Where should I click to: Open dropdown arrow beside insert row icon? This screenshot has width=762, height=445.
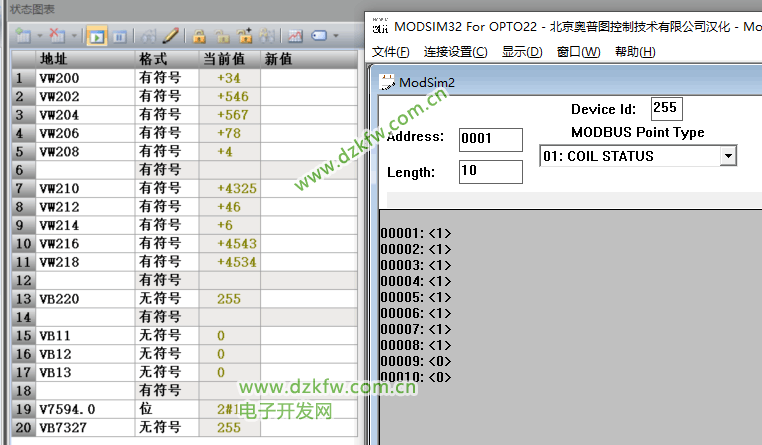pyautogui.click(x=38, y=36)
